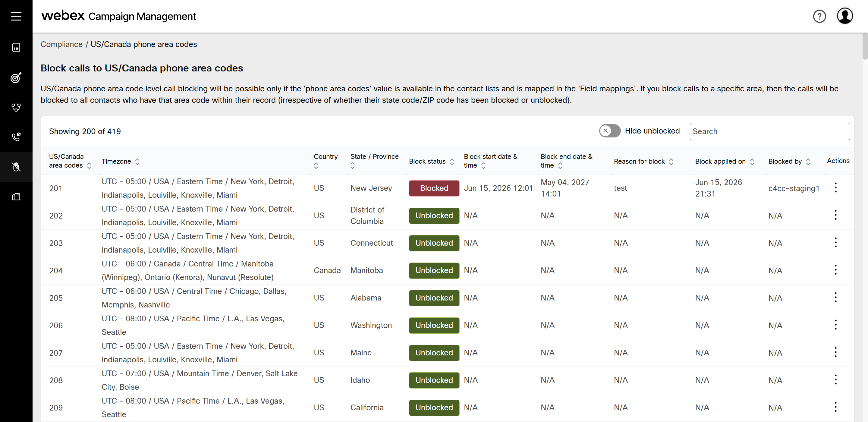Open the hamburger navigation menu

point(16,16)
